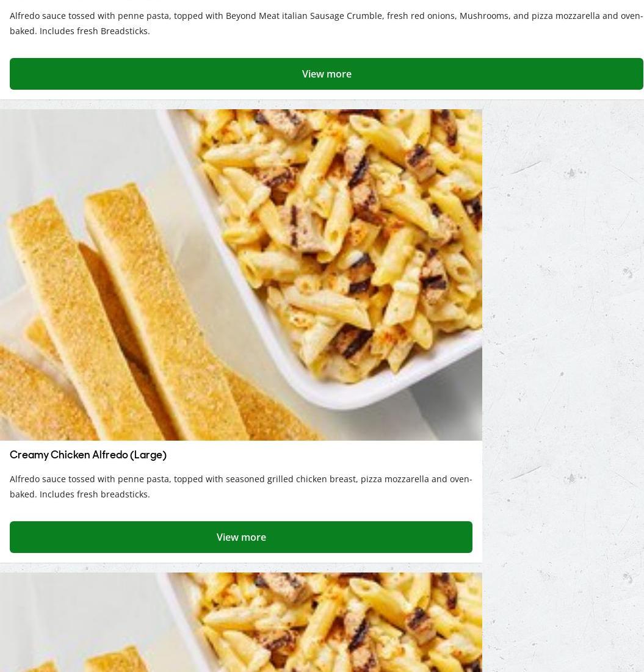Click the "Alfredo sauce" text starting the top description
Image resolution: width=644 pixels, height=672 pixels.
38,16
